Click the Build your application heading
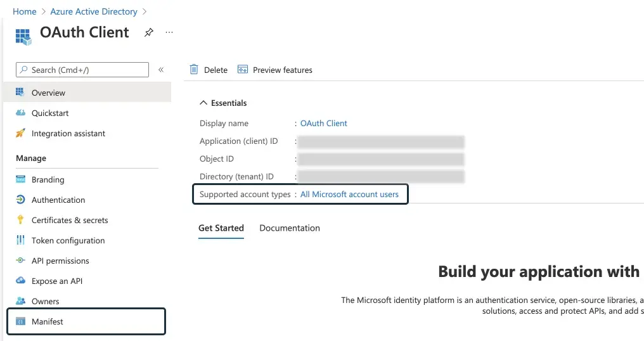The height and width of the screenshot is (341, 644). (x=539, y=272)
